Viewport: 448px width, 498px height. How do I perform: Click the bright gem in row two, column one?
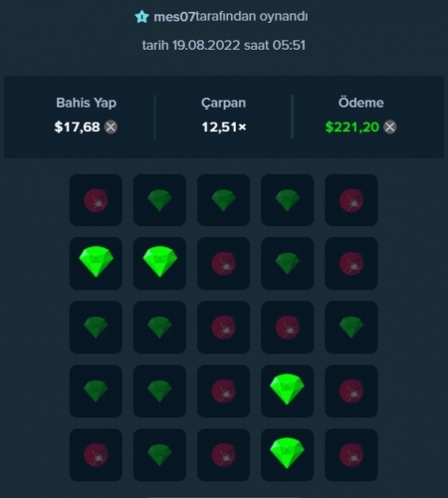[96, 264]
